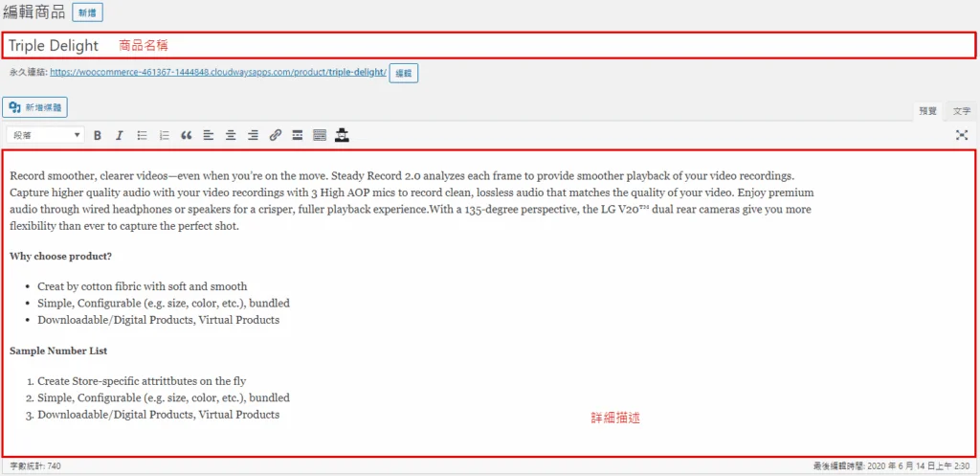Switch to the 預覽 visual tab

[927, 111]
